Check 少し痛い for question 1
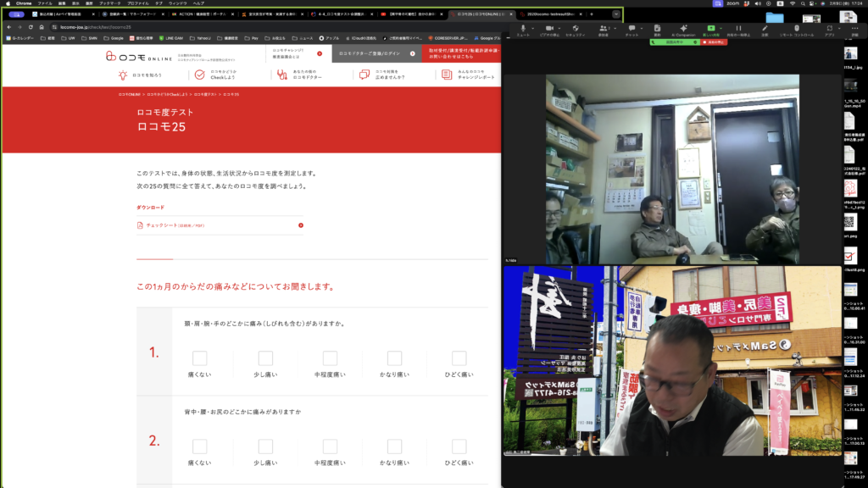 click(265, 358)
